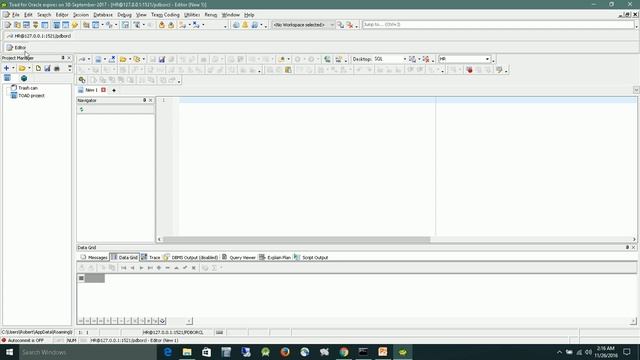Click the commit icon in main toolbar
The height and width of the screenshot is (360, 640).
162,25
